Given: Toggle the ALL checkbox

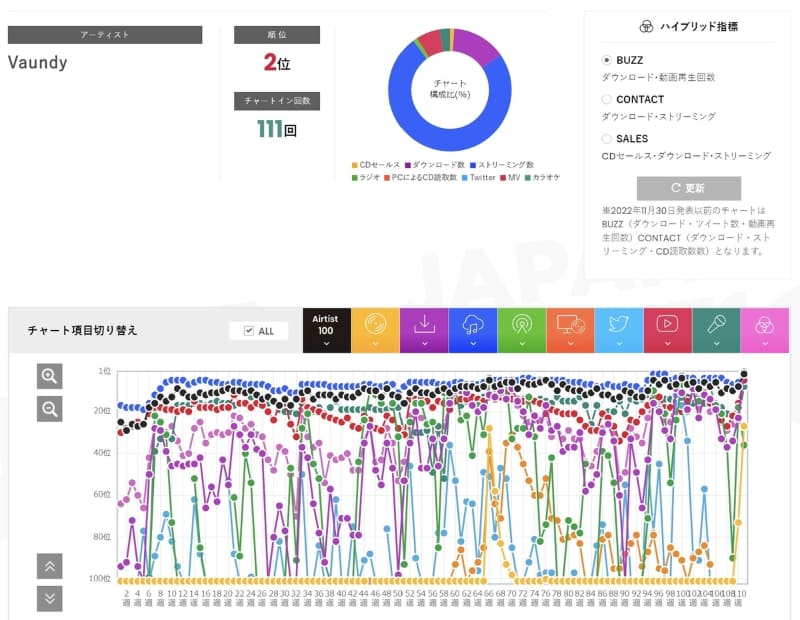Looking at the screenshot, I should pyautogui.click(x=247, y=330).
